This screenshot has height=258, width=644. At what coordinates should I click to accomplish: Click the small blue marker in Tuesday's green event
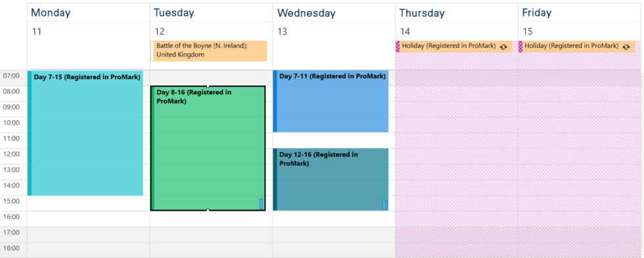coord(261,203)
